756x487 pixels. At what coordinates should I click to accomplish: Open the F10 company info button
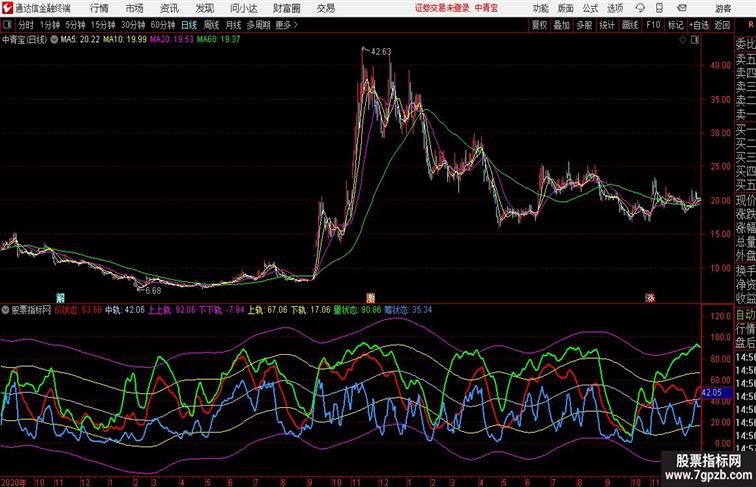tap(653, 25)
